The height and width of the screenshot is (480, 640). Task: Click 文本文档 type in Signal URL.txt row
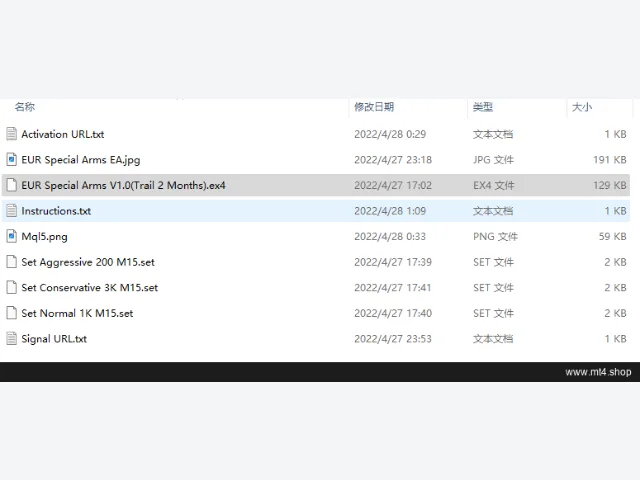point(493,339)
